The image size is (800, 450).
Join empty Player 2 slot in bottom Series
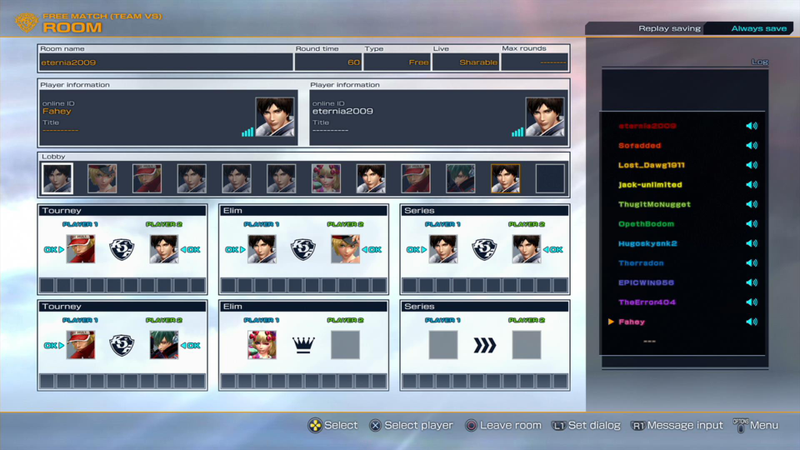coord(527,345)
